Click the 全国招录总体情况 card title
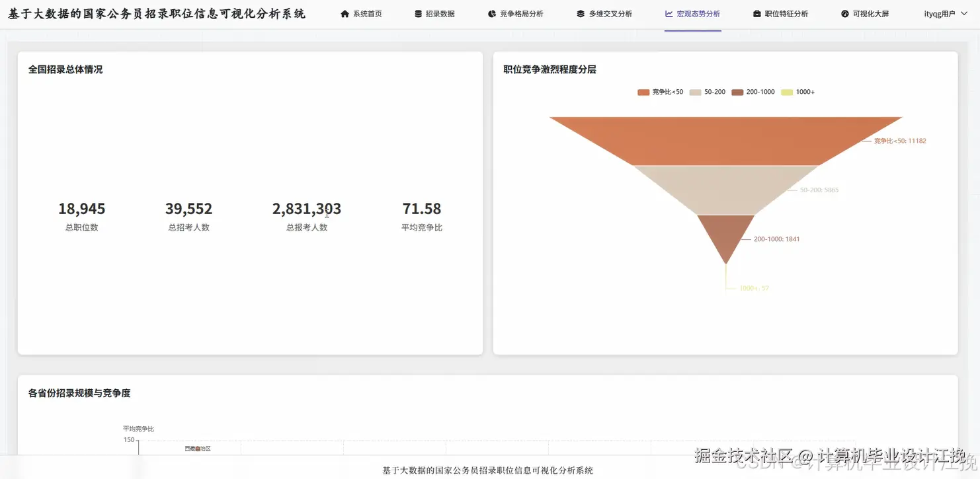Screen dimensions: 980x479 [65, 69]
